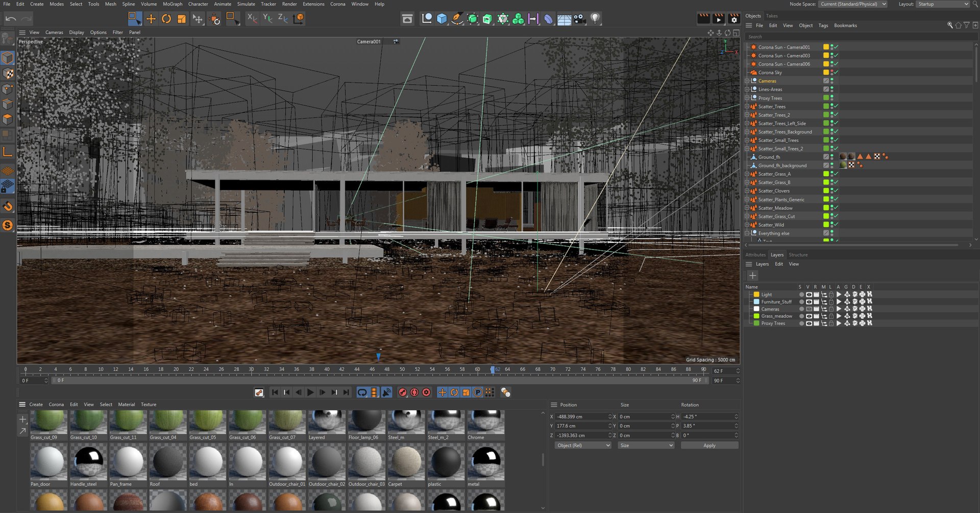The height and width of the screenshot is (513, 980).
Task: Open the Object (Rel) coordinate dropdown
Action: (583, 446)
